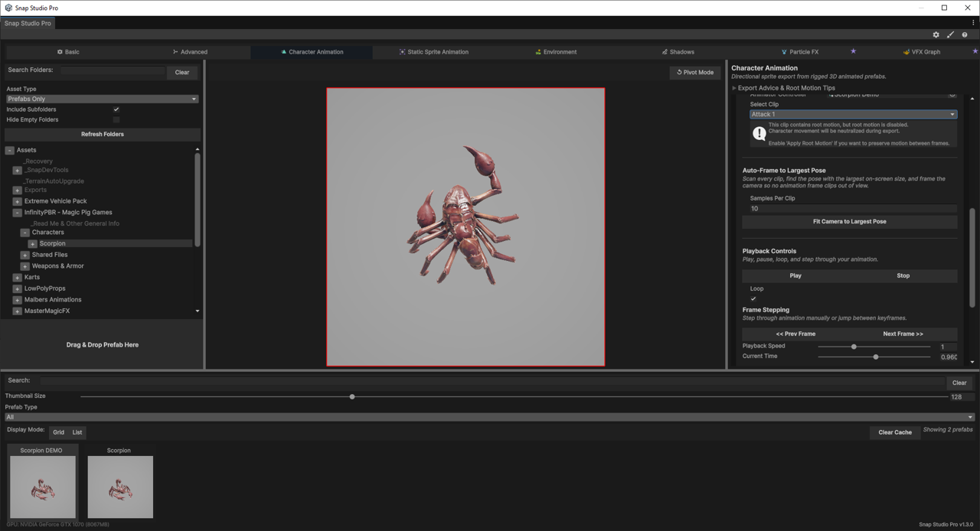Clear the prefab search field
This screenshot has height=531, width=980.
pos(959,383)
